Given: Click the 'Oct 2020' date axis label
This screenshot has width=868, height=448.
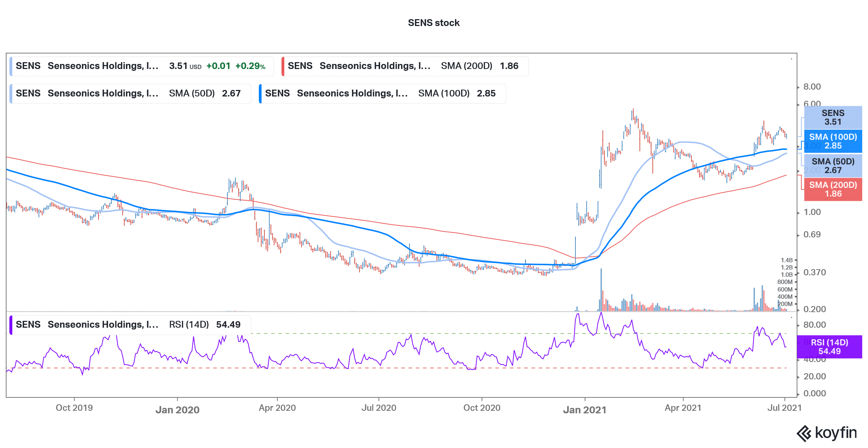Looking at the screenshot, I should click(x=482, y=408).
